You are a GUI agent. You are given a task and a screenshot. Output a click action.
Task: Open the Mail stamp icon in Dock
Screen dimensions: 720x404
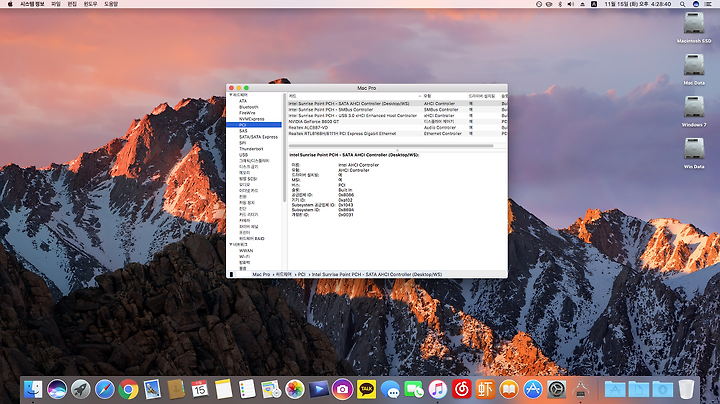click(x=152, y=389)
